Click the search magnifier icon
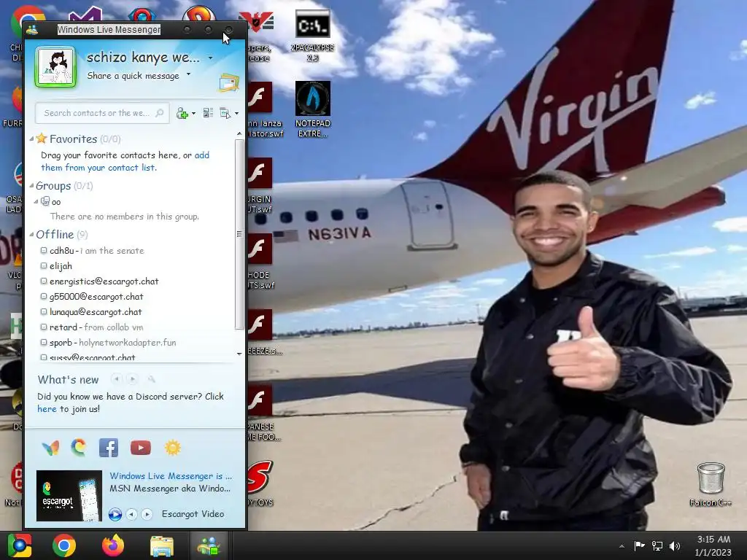The image size is (747, 560). pos(160,113)
